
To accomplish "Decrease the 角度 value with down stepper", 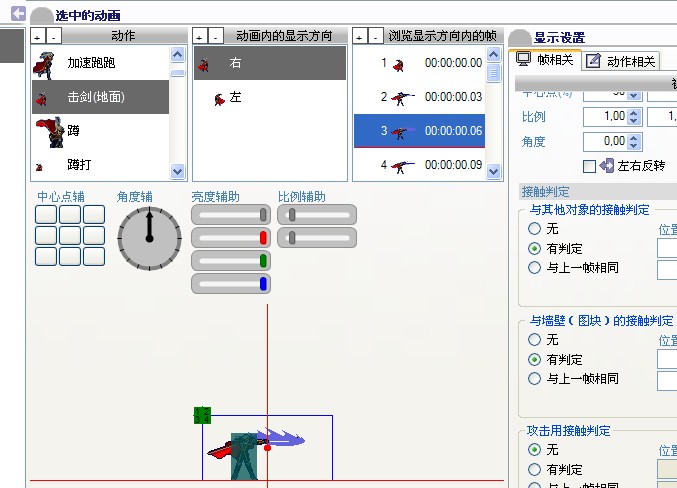I will coord(634,146).
